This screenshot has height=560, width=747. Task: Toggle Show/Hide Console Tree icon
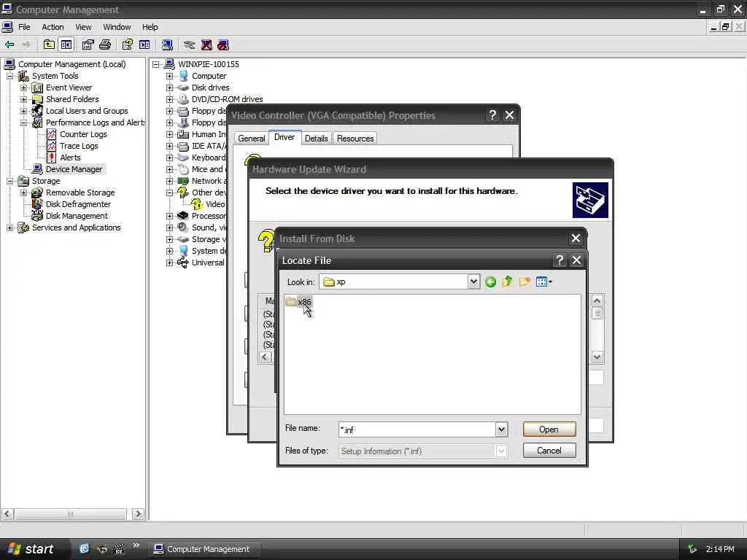click(66, 44)
